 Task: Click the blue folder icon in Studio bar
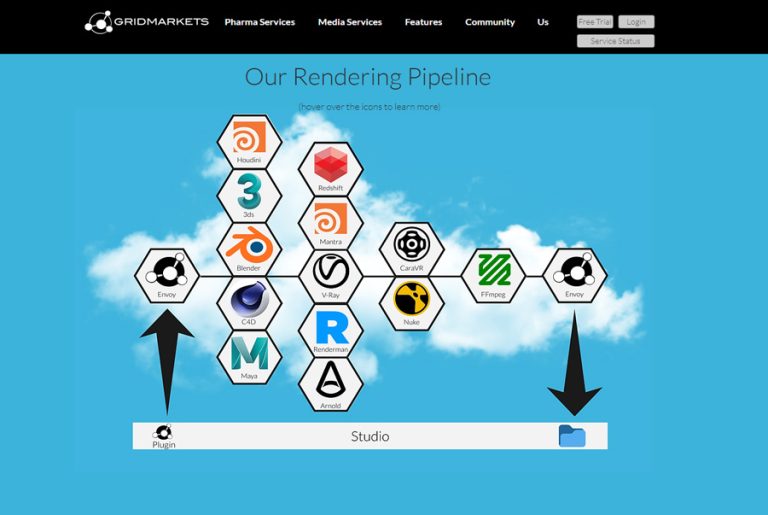[x=572, y=436]
